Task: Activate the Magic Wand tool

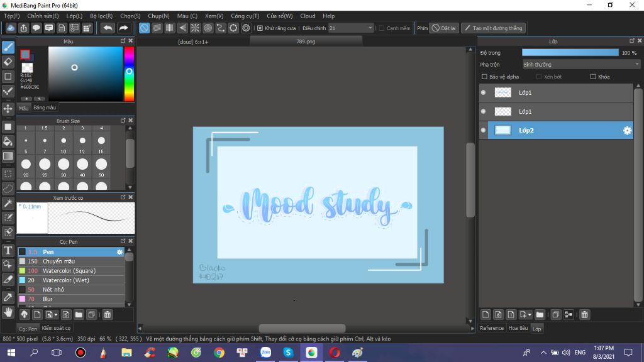Action: pyautogui.click(x=8, y=203)
